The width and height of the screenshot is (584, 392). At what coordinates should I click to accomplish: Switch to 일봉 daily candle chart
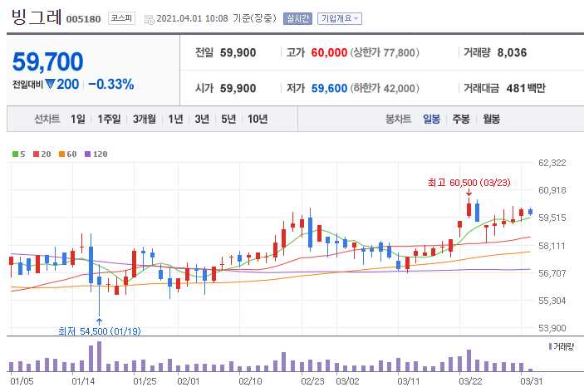[431, 119]
